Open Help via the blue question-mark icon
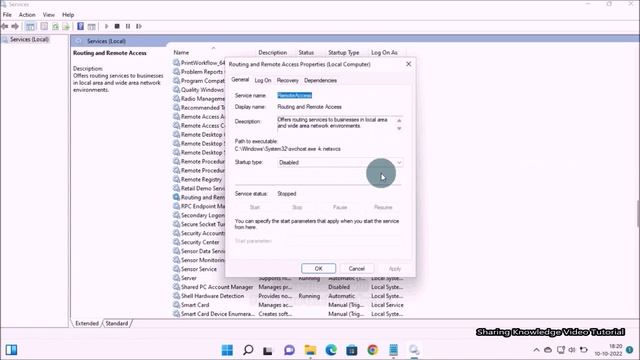 (x=80, y=26)
